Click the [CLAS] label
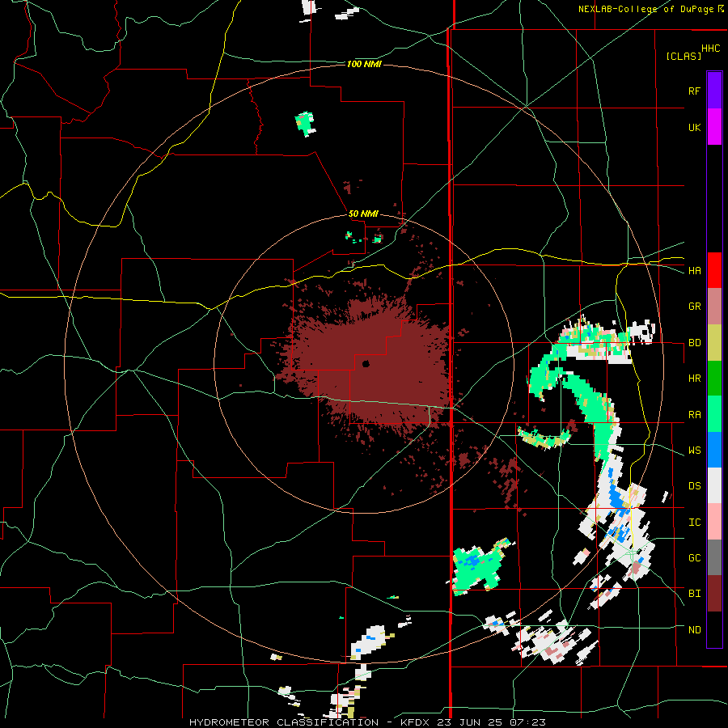This screenshot has width=728, height=728. 684,56
